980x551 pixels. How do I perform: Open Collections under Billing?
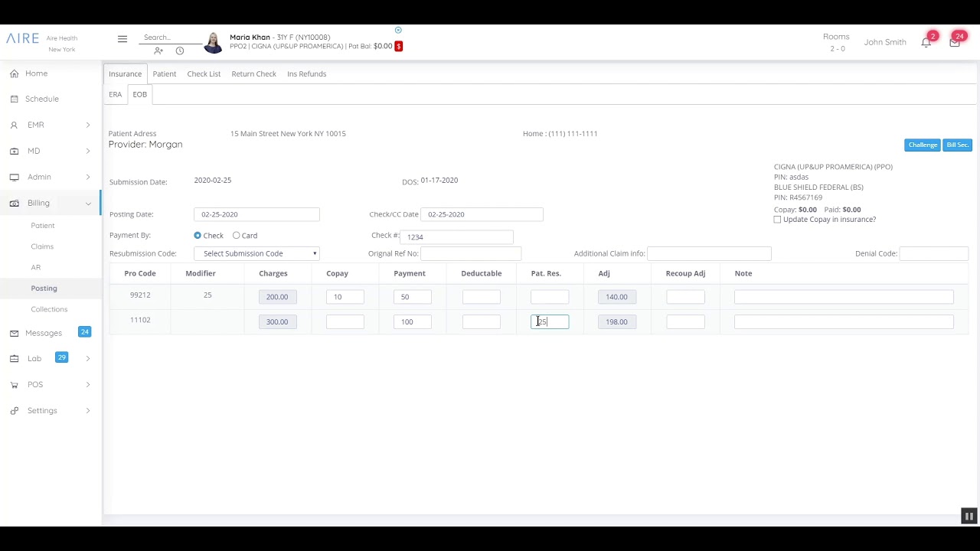(x=49, y=309)
